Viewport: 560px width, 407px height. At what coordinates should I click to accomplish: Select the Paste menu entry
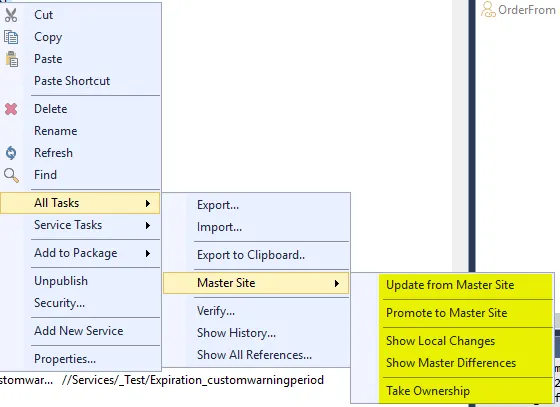coord(81,59)
